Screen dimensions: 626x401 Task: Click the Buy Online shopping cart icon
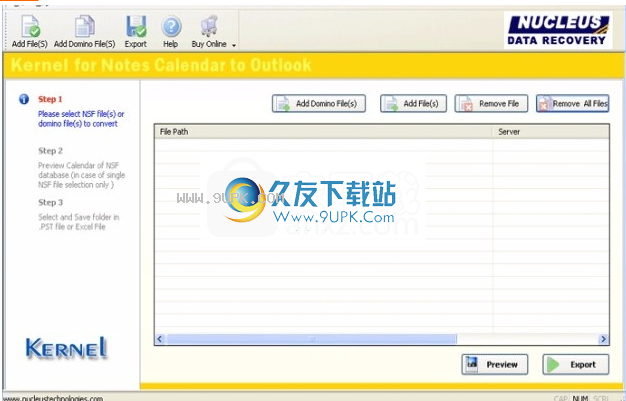209,27
